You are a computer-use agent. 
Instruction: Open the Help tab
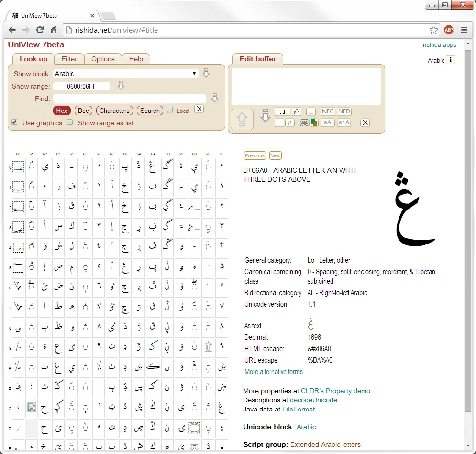tap(136, 59)
